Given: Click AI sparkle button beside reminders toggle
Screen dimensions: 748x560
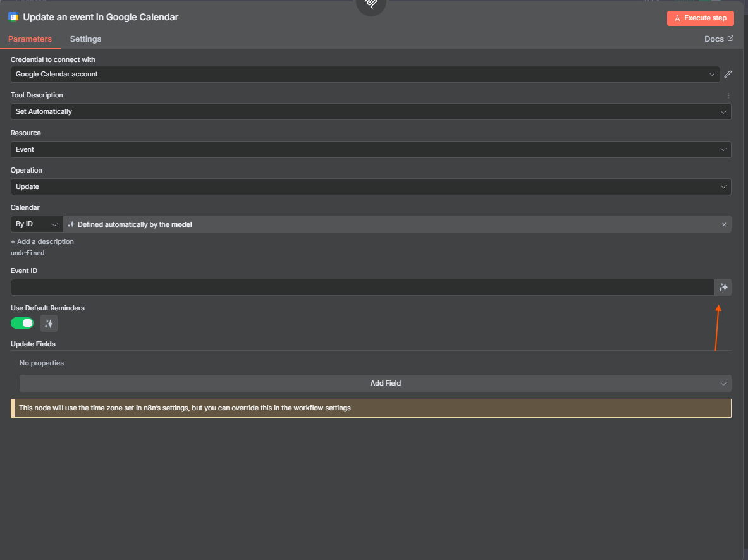Looking at the screenshot, I should [49, 324].
